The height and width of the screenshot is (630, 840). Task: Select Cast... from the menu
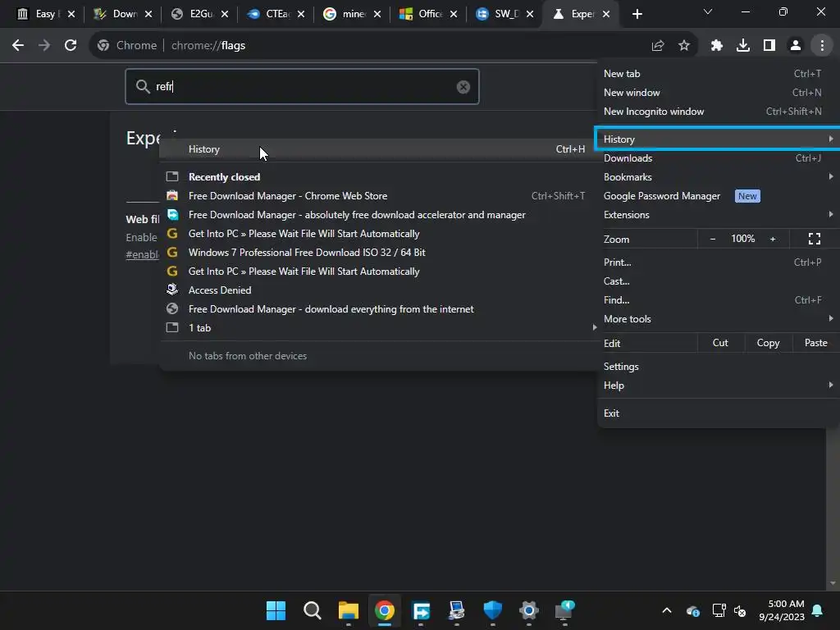[718, 281]
